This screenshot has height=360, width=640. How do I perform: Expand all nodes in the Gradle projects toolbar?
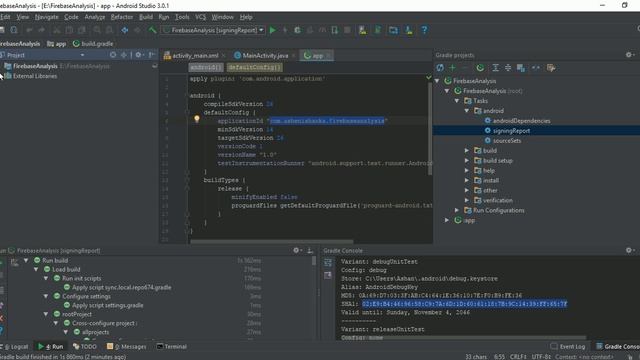click(x=495, y=68)
